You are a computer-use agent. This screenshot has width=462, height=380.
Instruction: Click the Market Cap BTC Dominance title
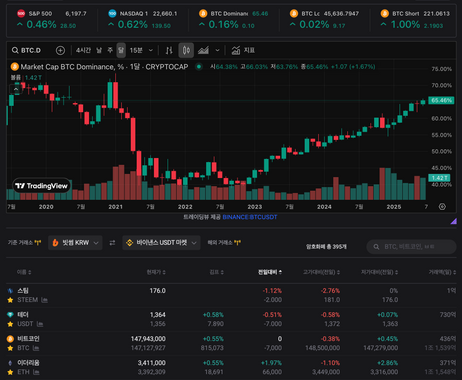click(104, 67)
